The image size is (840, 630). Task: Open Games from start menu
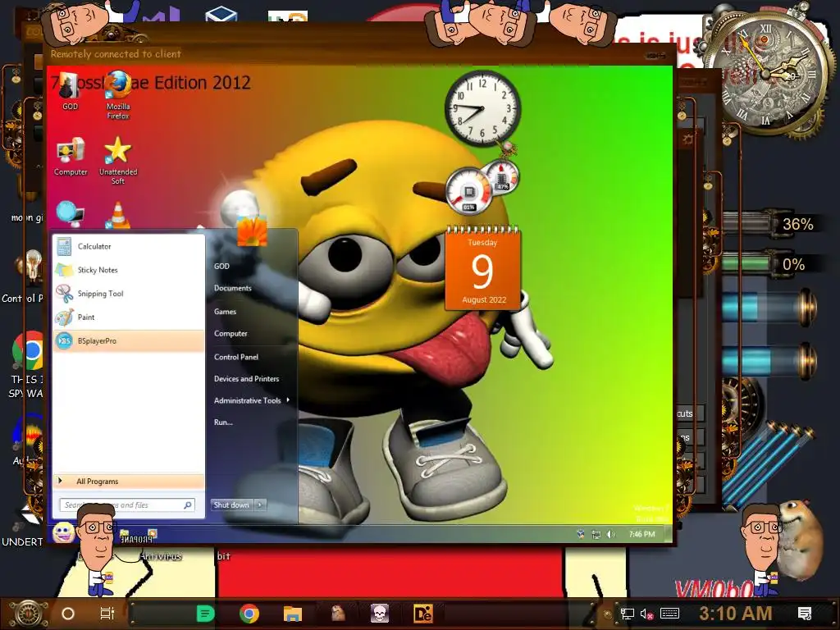tap(225, 312)
